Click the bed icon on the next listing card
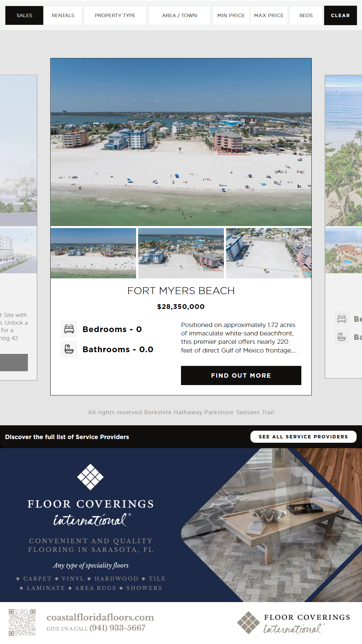 point(342,319)
